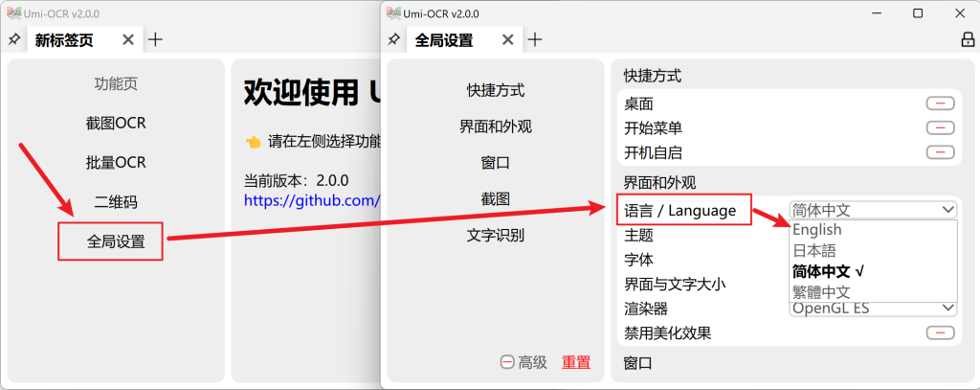980x390 pixels.
Task: Enable the 开始菜单 shortcut switch
Action: [941, 127]
